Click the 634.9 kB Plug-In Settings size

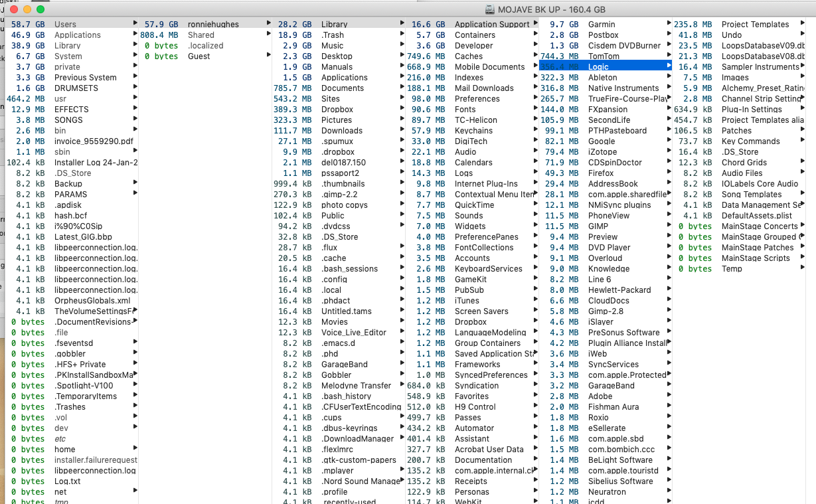(x=693, y=110)
